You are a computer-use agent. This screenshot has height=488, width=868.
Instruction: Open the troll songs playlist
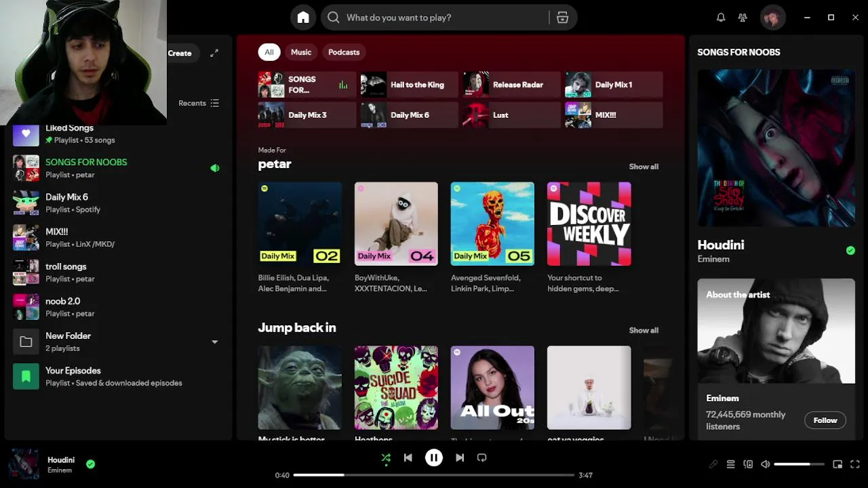point(119,272)
